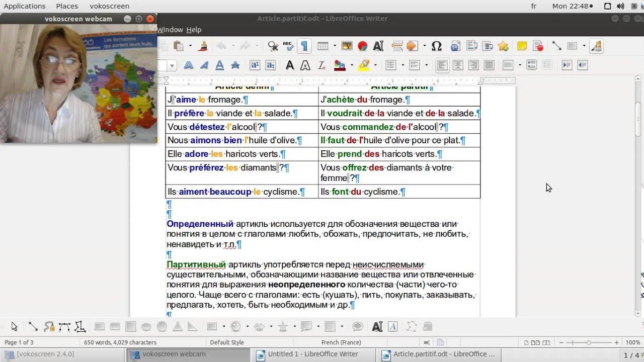Click the zoom slider in status bar

coord(589,342)
